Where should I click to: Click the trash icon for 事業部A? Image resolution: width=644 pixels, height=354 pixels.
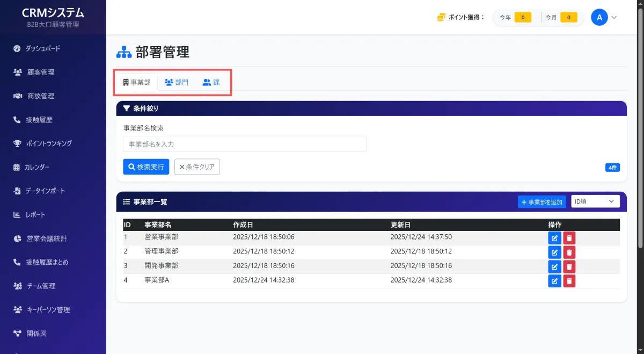[569, 280]
